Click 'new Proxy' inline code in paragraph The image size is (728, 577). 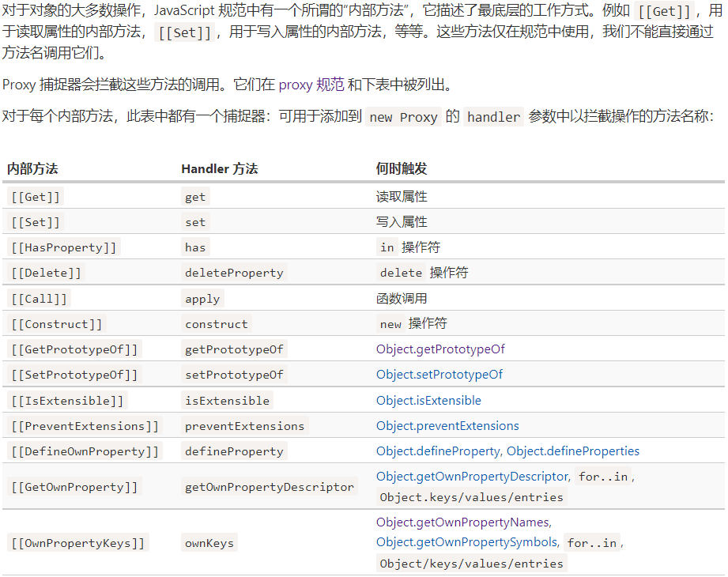point(403,117)
